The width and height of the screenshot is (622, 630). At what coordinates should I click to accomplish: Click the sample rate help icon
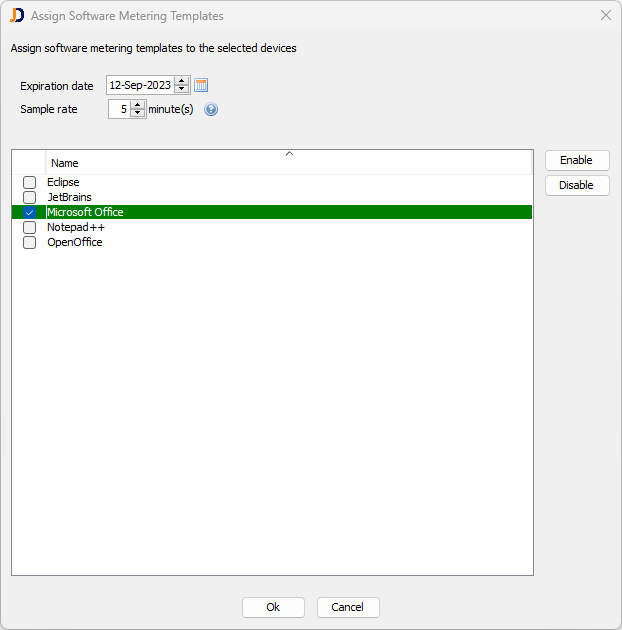[x=211, y=109]
